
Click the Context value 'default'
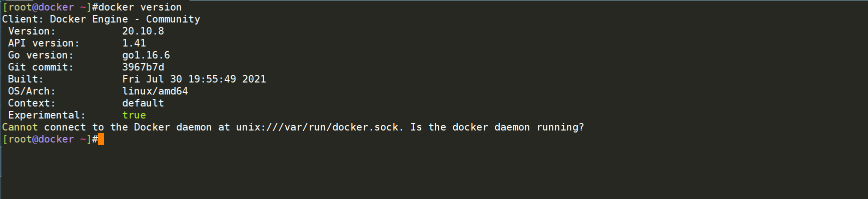(x=143, y=103)
